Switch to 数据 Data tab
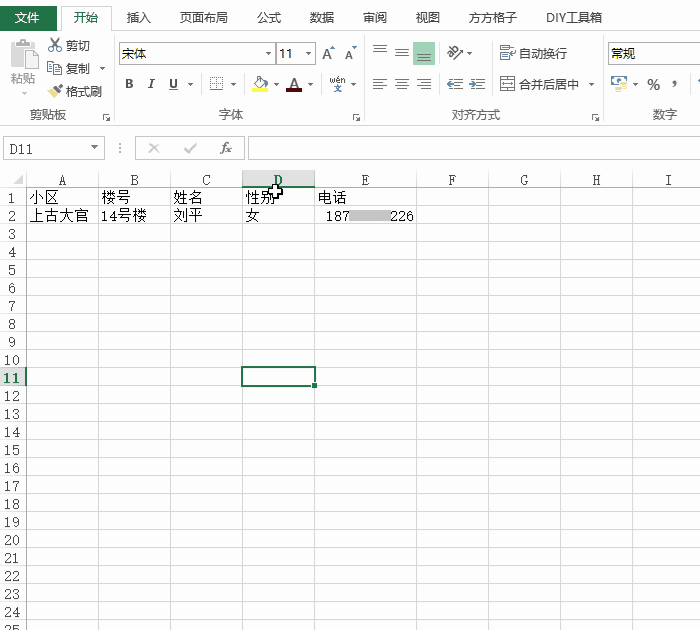The image size is (700, 630). (x=322, y=18)
